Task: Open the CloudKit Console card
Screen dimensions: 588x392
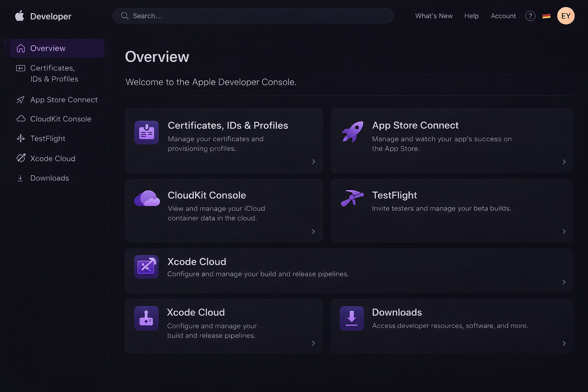Action: click(x=224, y=211)
